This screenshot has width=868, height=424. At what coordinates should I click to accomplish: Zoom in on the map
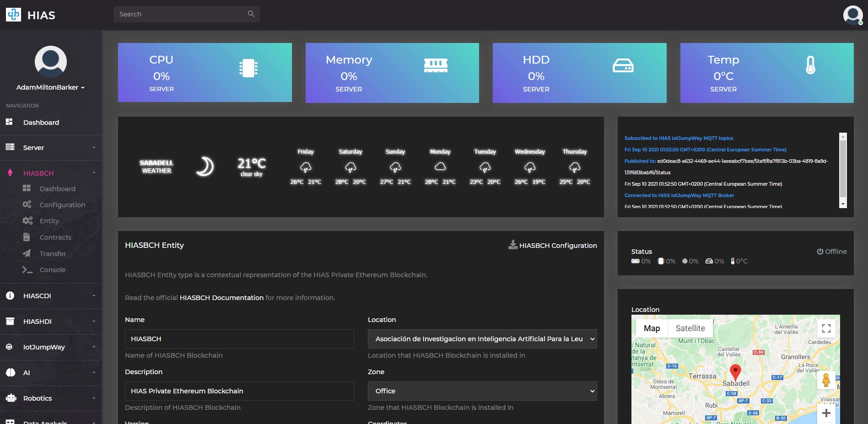coord(826,413)
